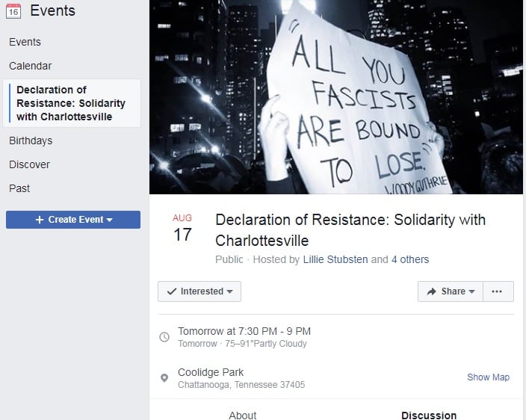Open the 4 others hosts link
Image resolution: width=526 pixels, height=420 pixels.
410,259
